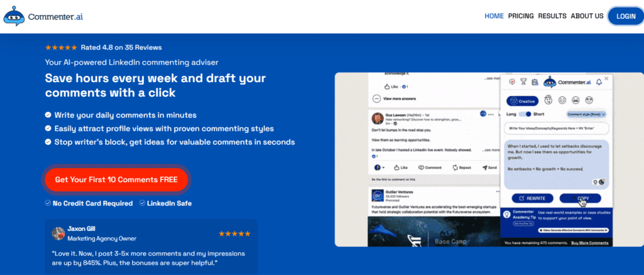Click the clipboard icon in Commenter panel
This screenshot has width=644, height=275.
point(535,82)
